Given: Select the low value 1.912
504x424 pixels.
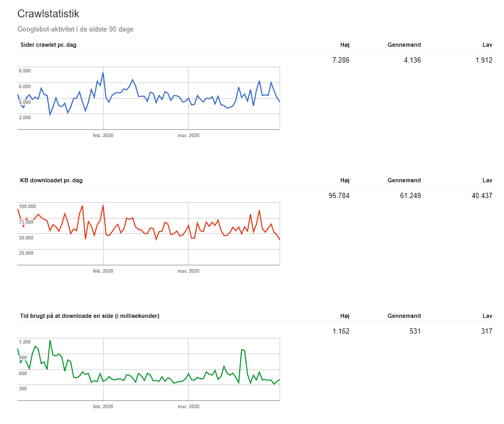Looking at the screenshot, I should pos(484,60).
